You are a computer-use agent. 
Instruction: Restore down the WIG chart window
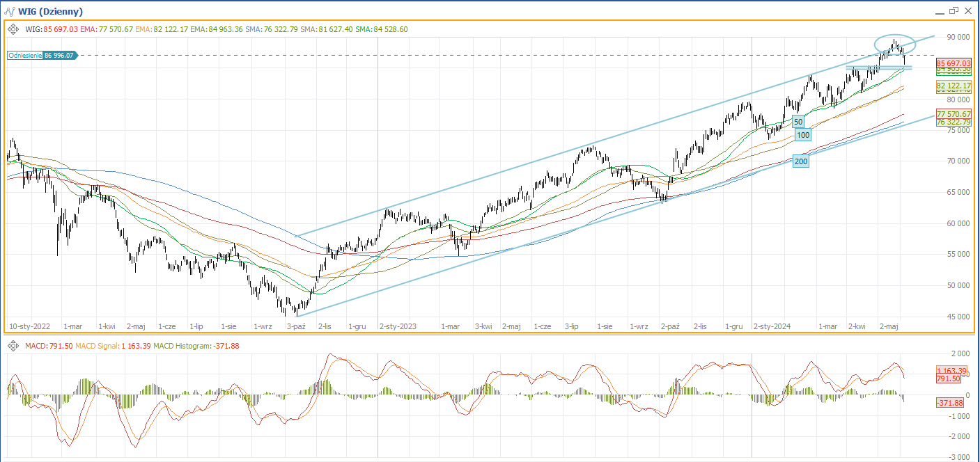coord(954,10)
